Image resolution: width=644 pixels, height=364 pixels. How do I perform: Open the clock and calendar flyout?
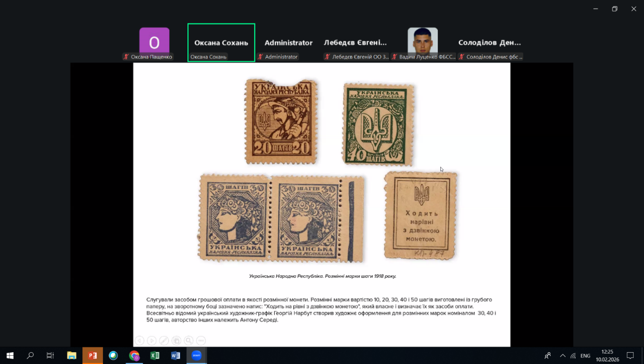607,355
